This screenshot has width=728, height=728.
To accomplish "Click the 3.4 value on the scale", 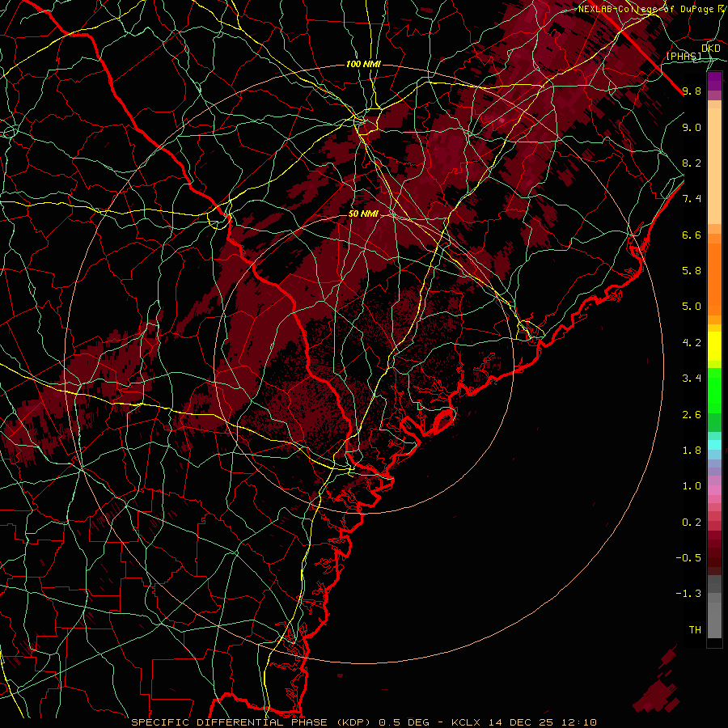I will [692, 379].
